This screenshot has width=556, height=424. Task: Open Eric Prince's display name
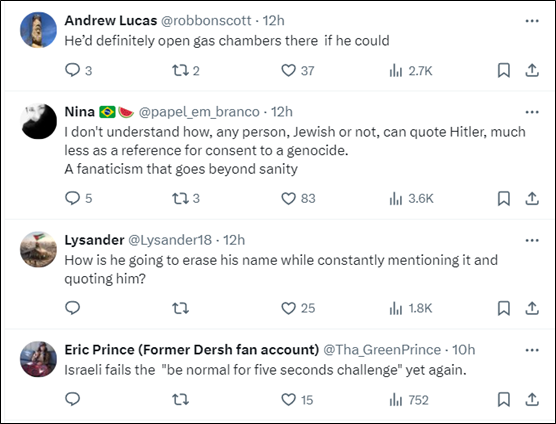pyautogui.click(x=192, y=350)
